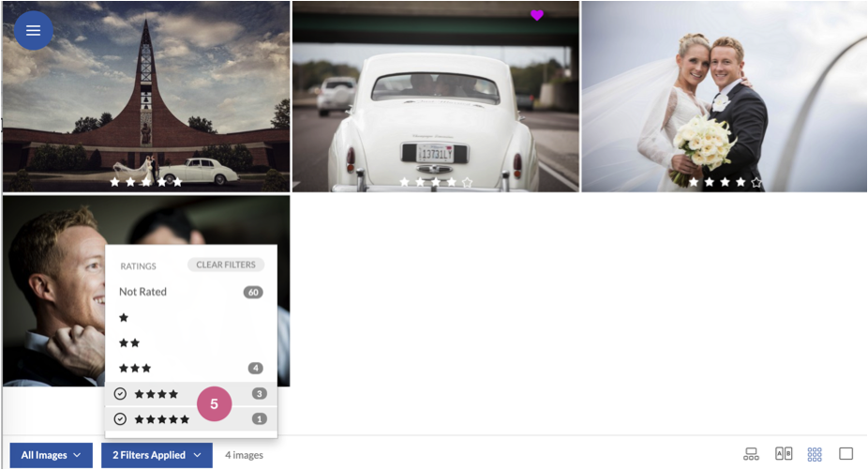Click the Clear Filters button
Screen dimensions: 868x470
226,265
